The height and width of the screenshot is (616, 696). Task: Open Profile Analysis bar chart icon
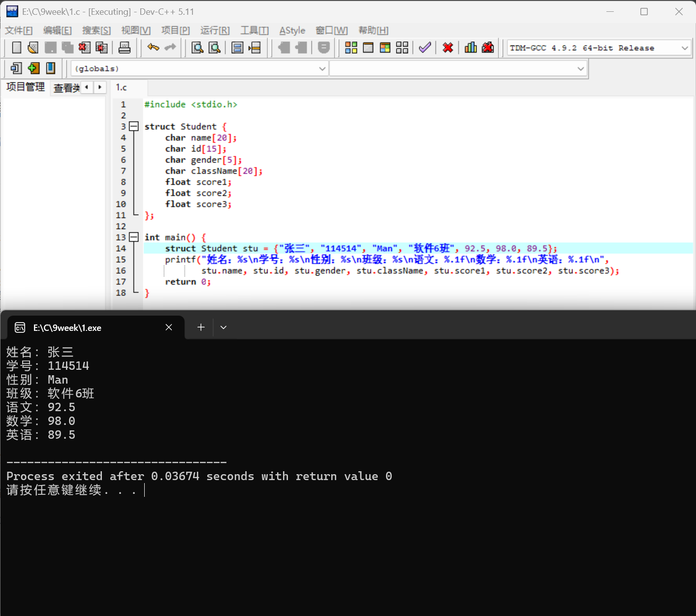pyautogui.click(x=471, y=48)
